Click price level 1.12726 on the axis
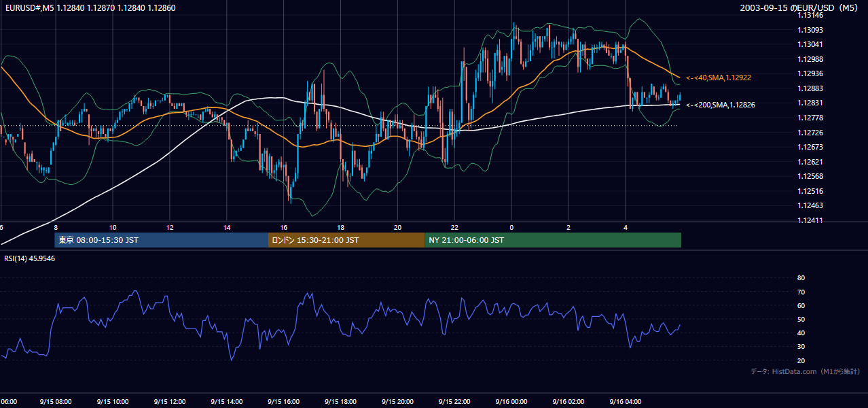This screenshot has width=868, height=408. [810, 133]
